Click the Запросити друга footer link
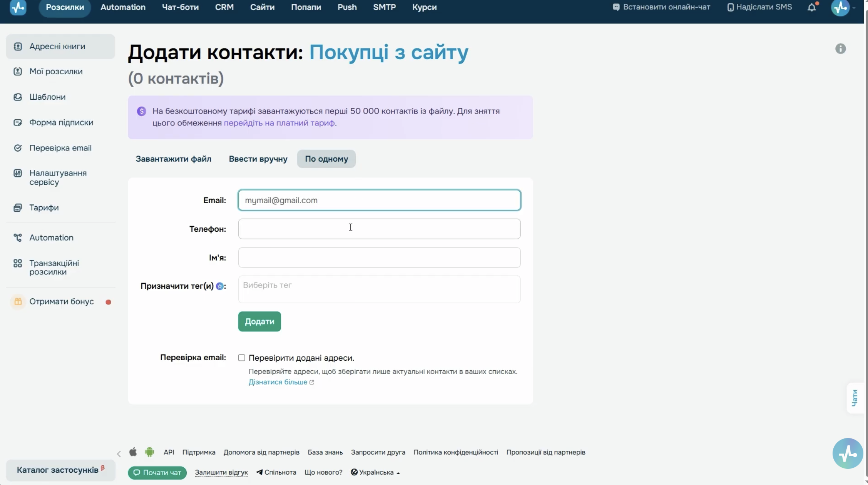This screenshot has width=868, height=485. [378, 452]
